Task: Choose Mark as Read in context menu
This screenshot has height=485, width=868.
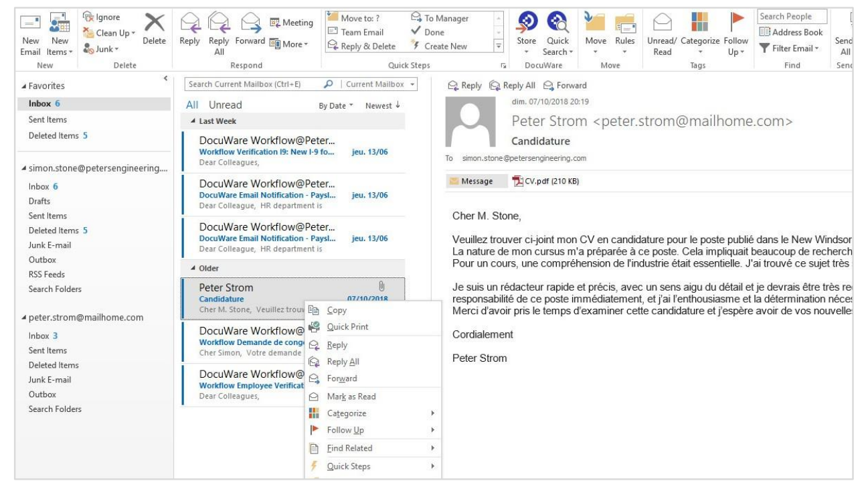Action: tap(351, 397)
